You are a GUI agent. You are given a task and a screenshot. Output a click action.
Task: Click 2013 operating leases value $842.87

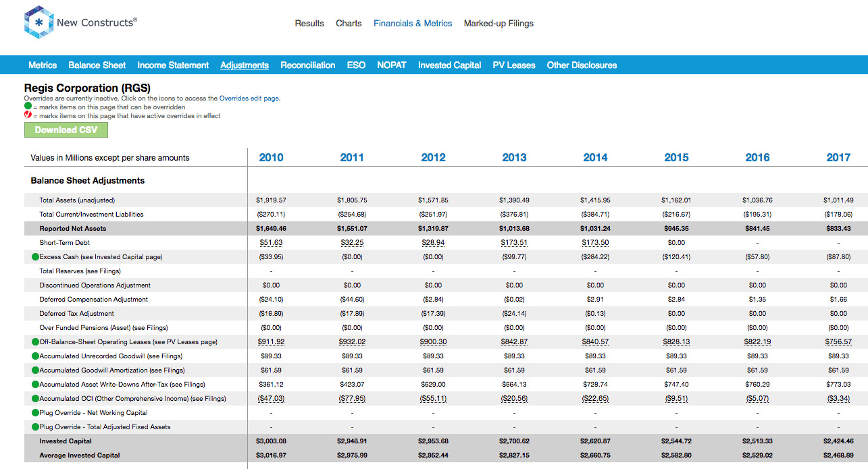pyautogui.click(x=514, y=342)
